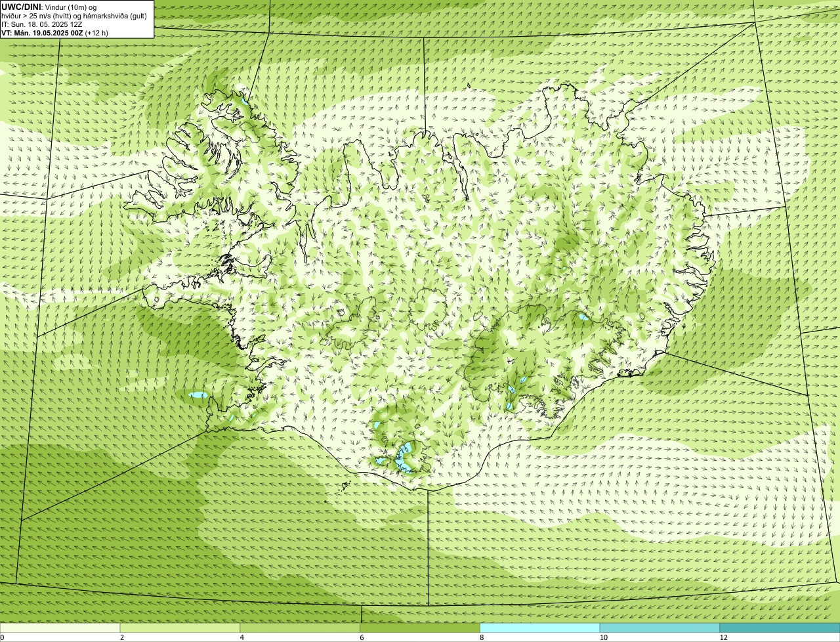840x642 pixels.
Task: Click the '6' scale tick label
Action: point(362,637)
